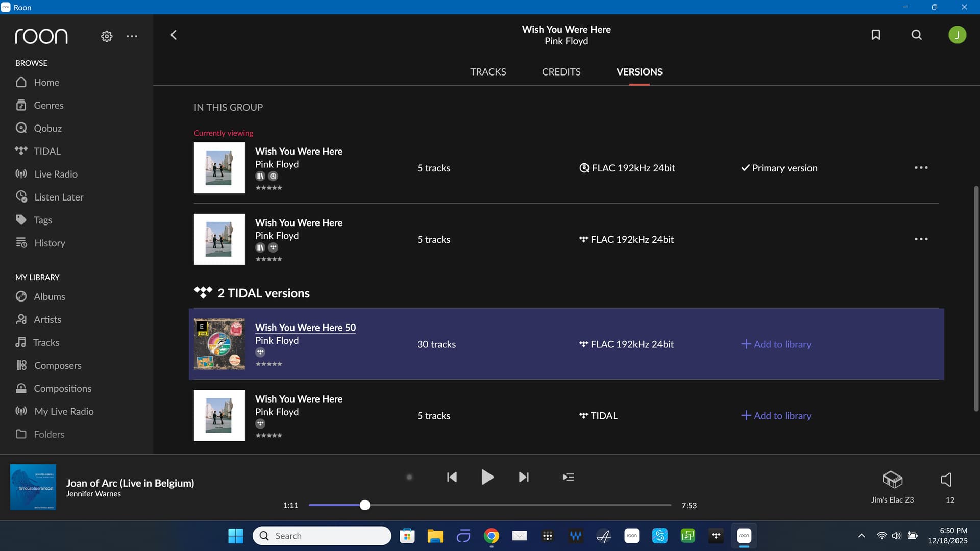Click the bookmark icon in header
Screen dimensions: 980x551
click(876, 35)
